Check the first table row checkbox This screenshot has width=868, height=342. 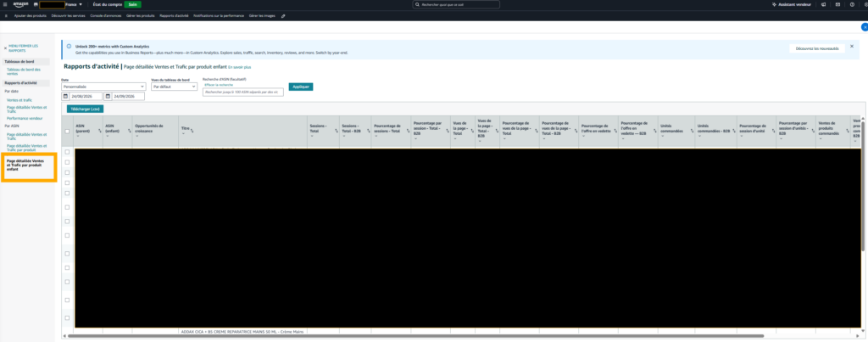point(67,152)
